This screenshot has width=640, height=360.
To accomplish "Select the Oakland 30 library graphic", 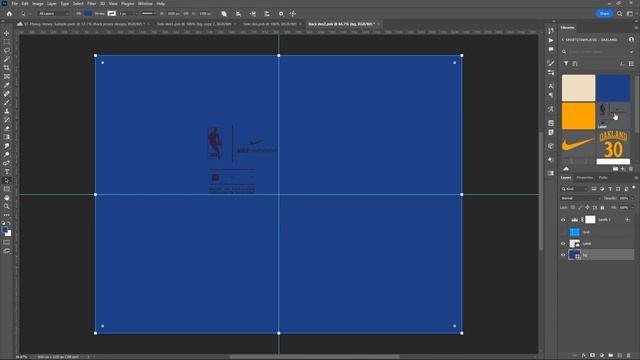I will [613, 144].
